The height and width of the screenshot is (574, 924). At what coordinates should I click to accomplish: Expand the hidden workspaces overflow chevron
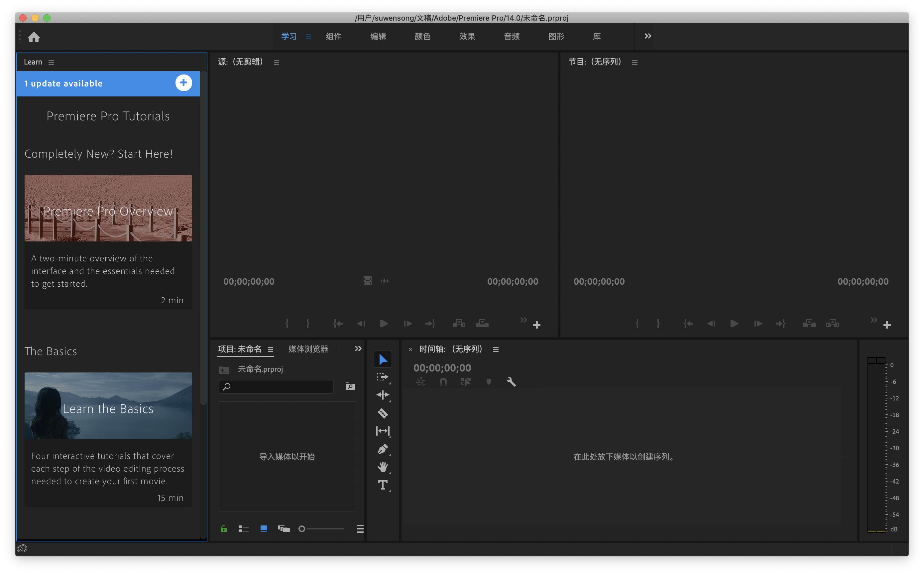click(x=647, y=36)
